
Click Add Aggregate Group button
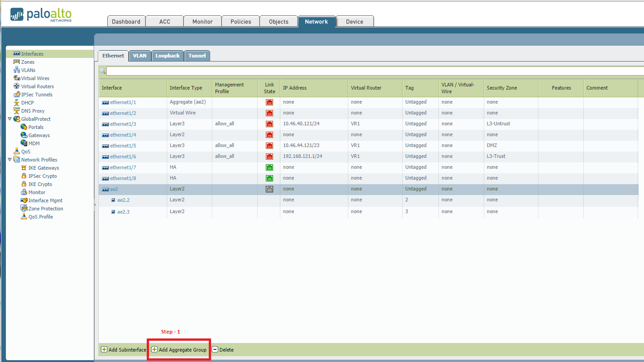click(x=179, y=350)
